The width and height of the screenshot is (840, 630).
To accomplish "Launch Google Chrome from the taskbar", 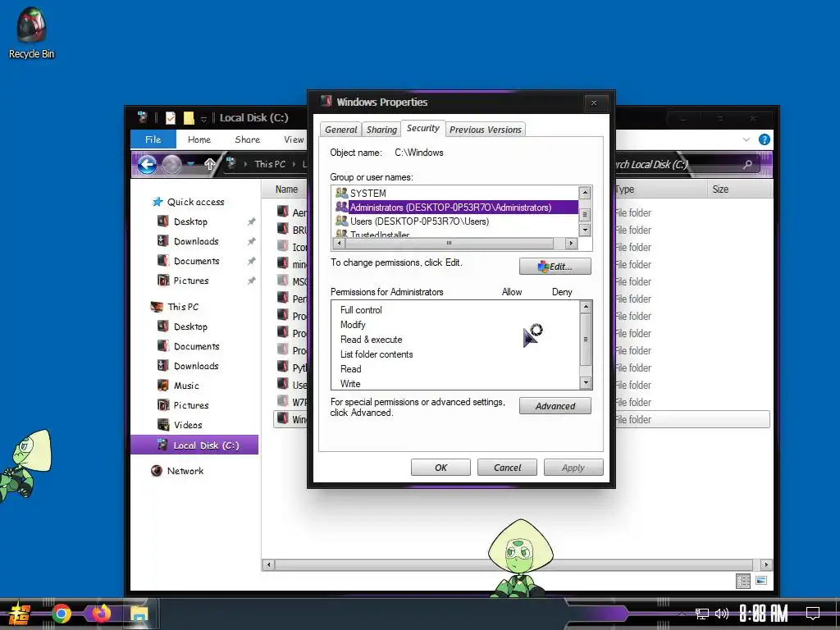I will pyautogui.click(x=61, y=614).
